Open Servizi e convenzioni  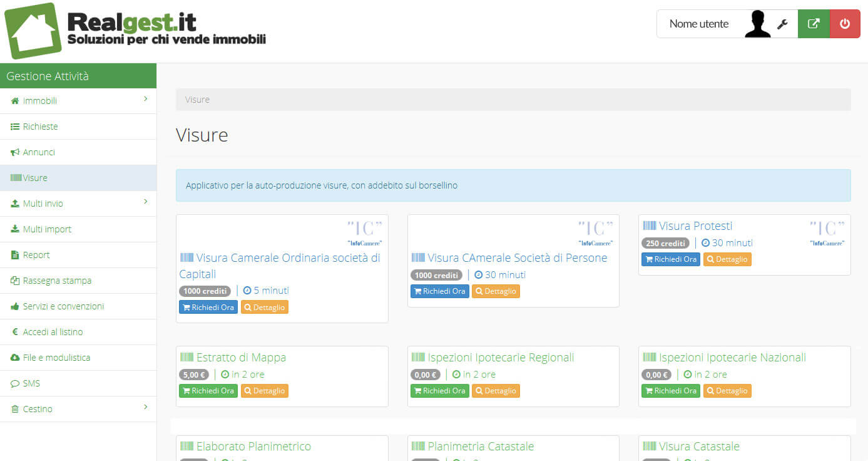[x=78, y=306]
